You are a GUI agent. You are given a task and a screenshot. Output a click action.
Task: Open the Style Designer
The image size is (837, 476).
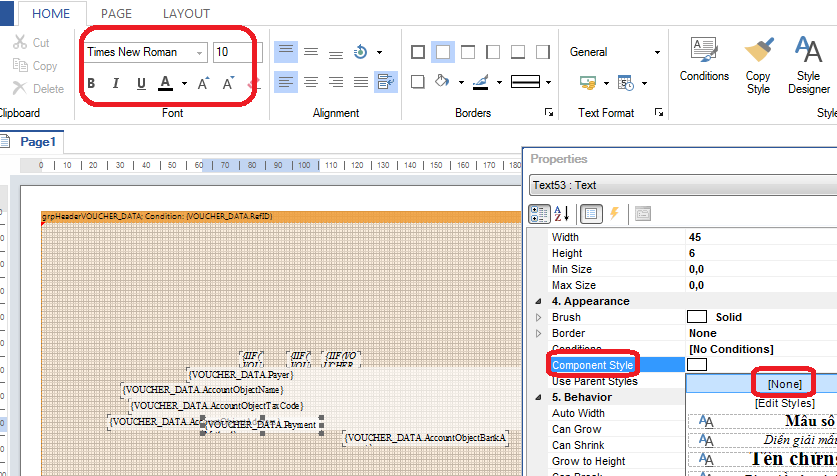pyautogui.click(x=809, y=65)
